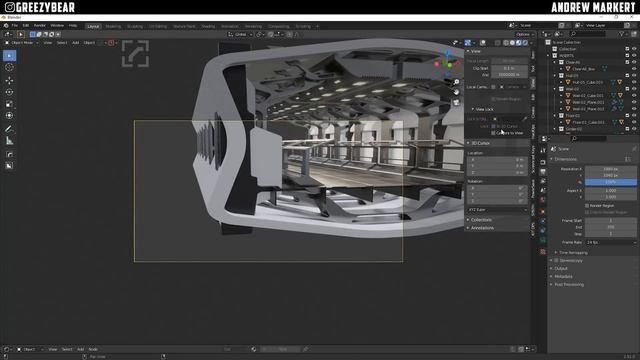Toggle the Stereoscopy checkbox
The height and width of the screenshot is (360, 640).
pos(556,260)
